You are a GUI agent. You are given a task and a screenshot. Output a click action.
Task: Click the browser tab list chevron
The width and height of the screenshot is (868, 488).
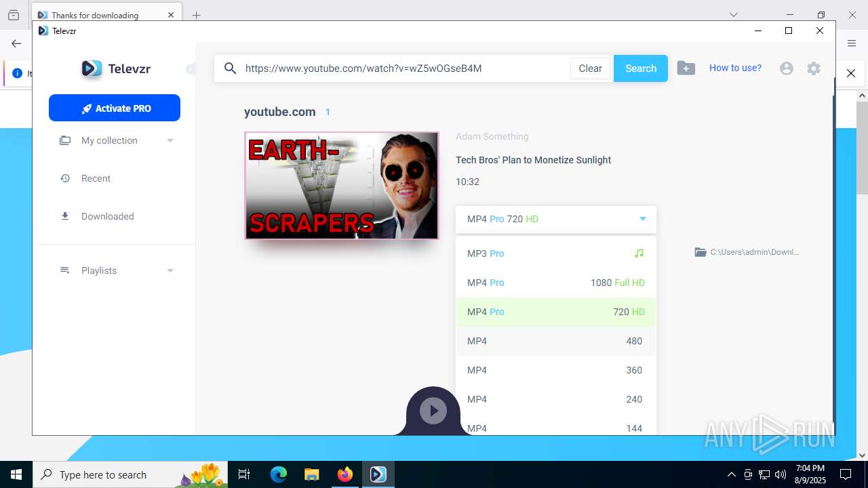click(733, 15)
